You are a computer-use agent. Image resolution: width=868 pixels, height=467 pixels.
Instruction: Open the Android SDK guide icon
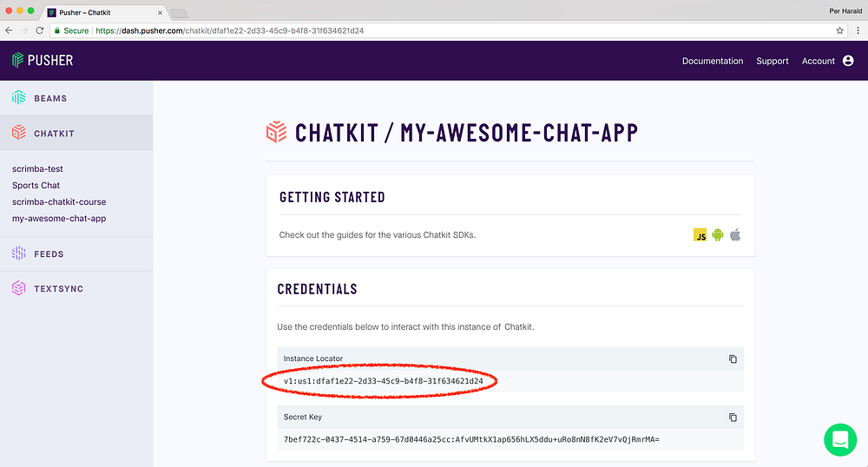(x=718, y=235)
